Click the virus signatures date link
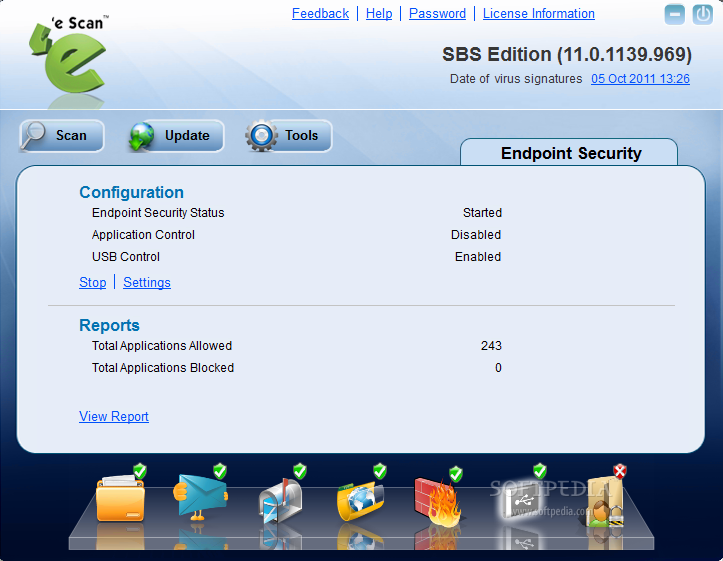The height and width of the screenshot is (561, 723). pyautogui.click(x=640, y=79)
